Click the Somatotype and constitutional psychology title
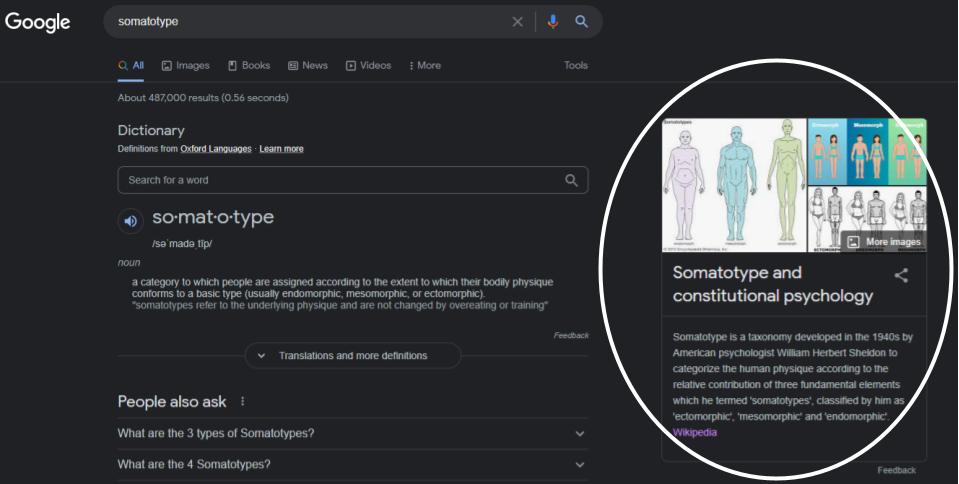Viewport: 959px width, 484px height. point(772,284)
